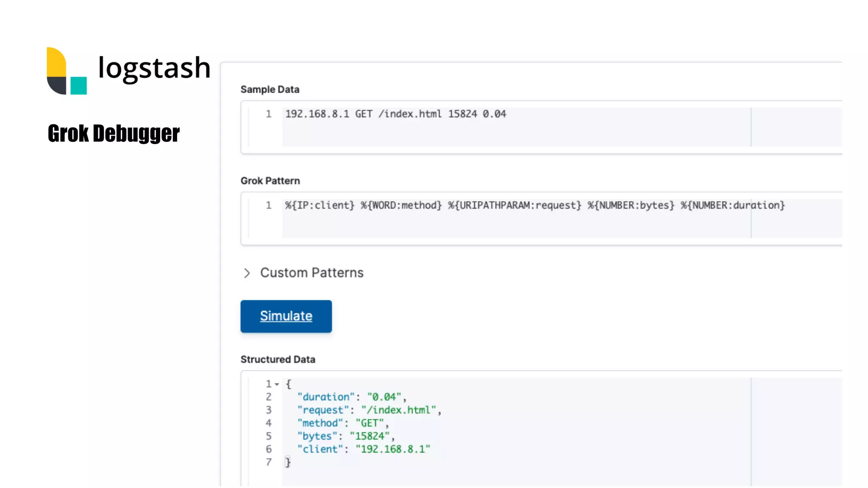Click the "method": "GET" line

pyautogui.click(x=343, y=423)
